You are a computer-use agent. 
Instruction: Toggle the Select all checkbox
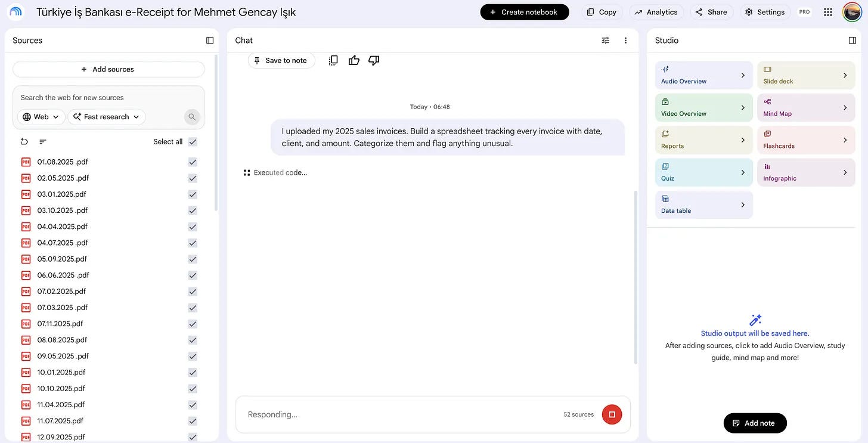tap(193, 142)
